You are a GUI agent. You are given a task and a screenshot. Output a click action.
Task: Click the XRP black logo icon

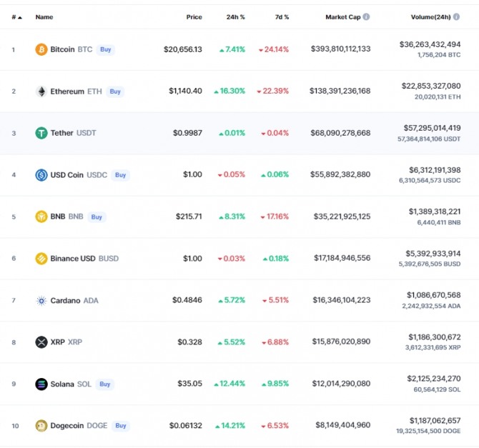pos(41,342)
